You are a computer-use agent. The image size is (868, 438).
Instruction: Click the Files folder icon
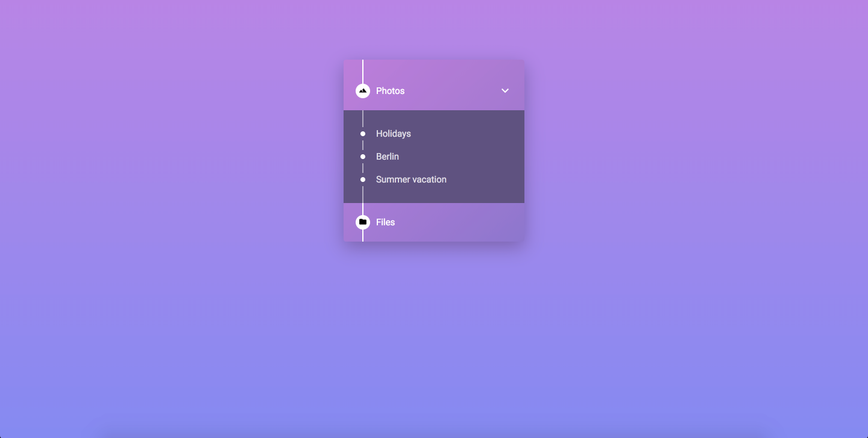pos(363,222)
